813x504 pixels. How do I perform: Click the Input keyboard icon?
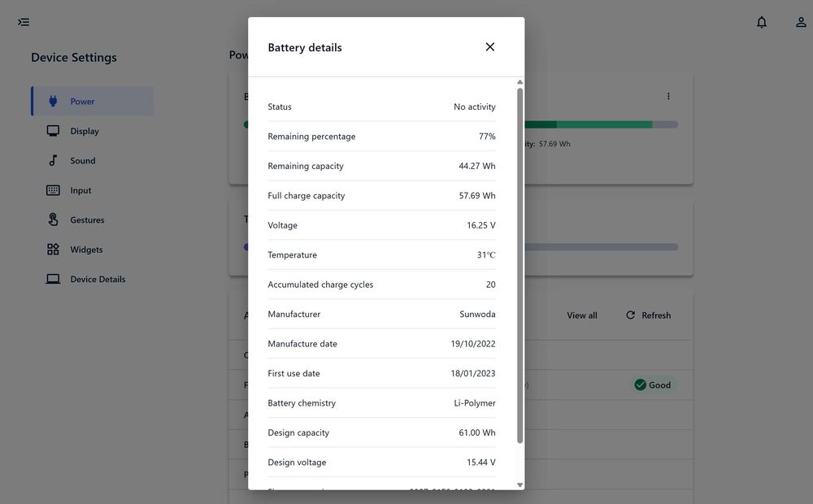click(53, 190)
